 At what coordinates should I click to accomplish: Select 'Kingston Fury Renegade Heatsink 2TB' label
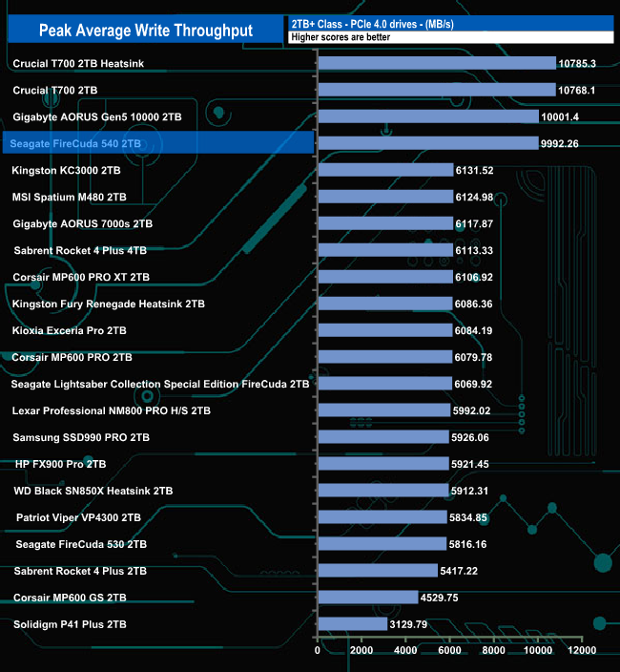(109, 304)
